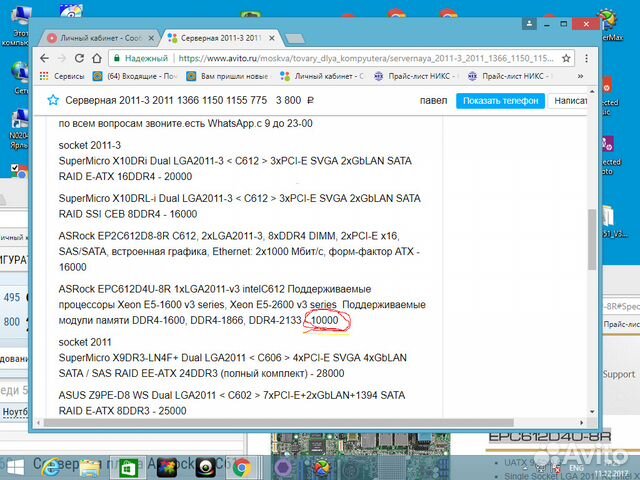640x480 pixels.
Task: Click the browser forward arrow
Action: [61, 58]
